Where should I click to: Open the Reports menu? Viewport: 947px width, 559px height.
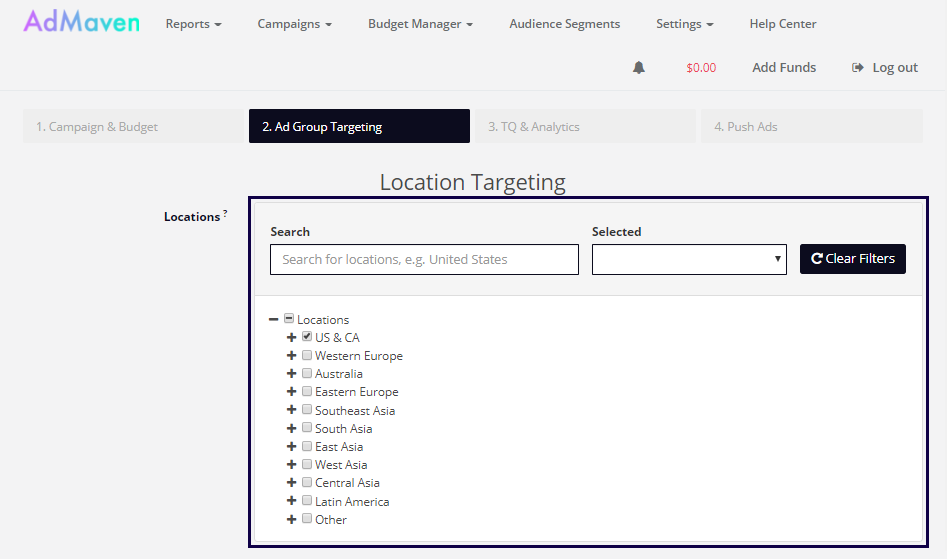[x=193, y=24]
